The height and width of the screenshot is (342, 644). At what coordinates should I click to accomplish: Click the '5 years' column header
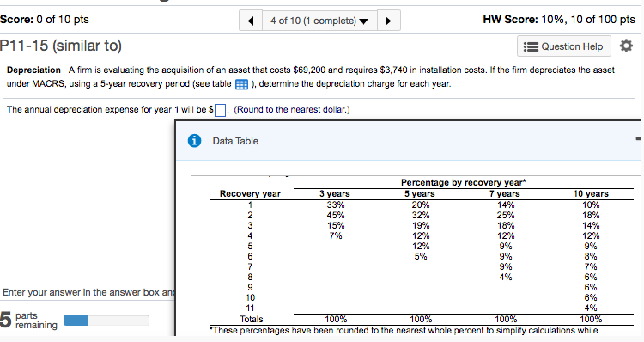click(419, 193)
